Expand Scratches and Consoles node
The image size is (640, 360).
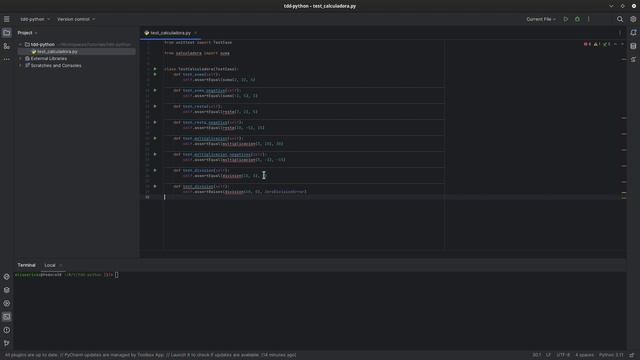(20, 66)
